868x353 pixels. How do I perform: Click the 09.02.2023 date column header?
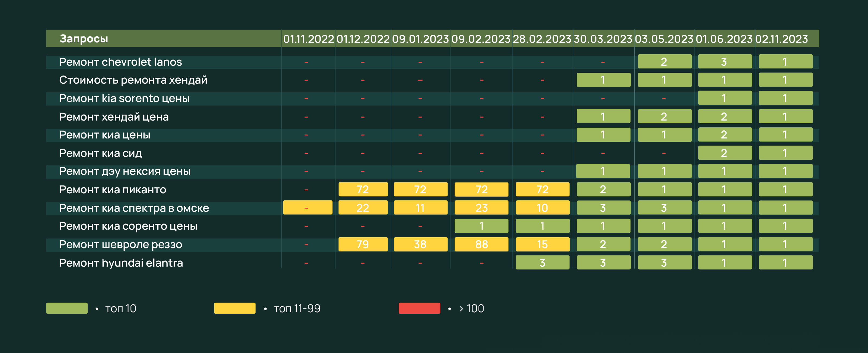tap(481, 39)
